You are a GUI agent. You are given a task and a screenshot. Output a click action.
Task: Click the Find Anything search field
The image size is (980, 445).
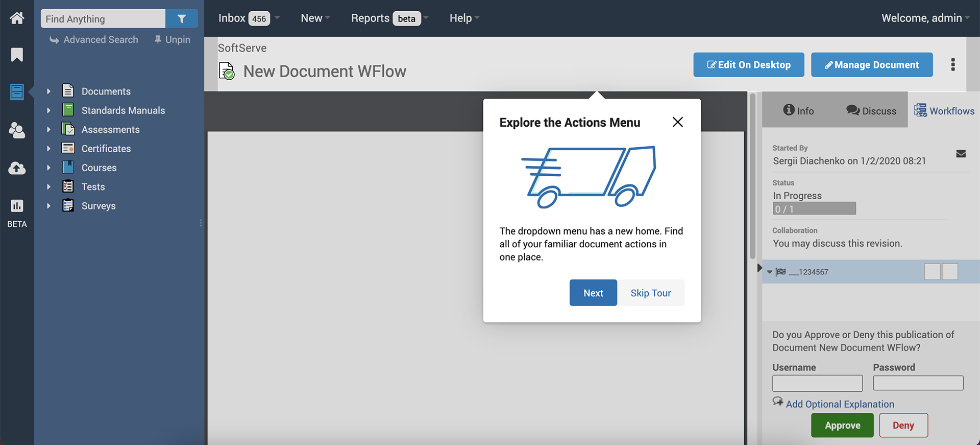(x=103, y=19)
